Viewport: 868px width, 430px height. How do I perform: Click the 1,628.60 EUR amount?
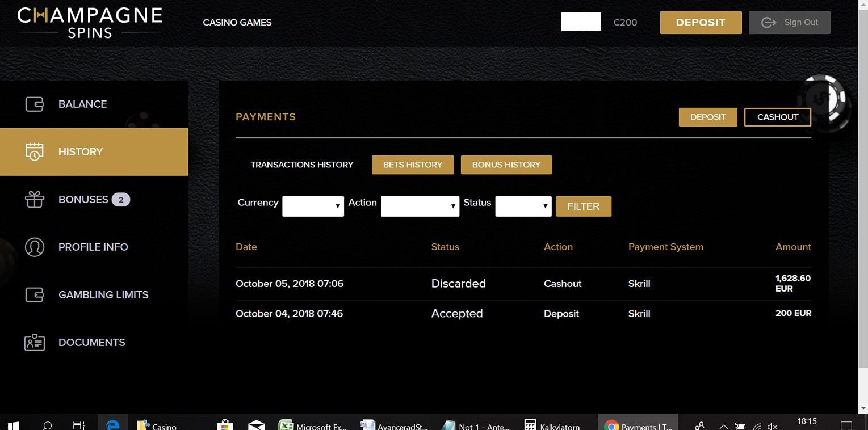(793, 283)
